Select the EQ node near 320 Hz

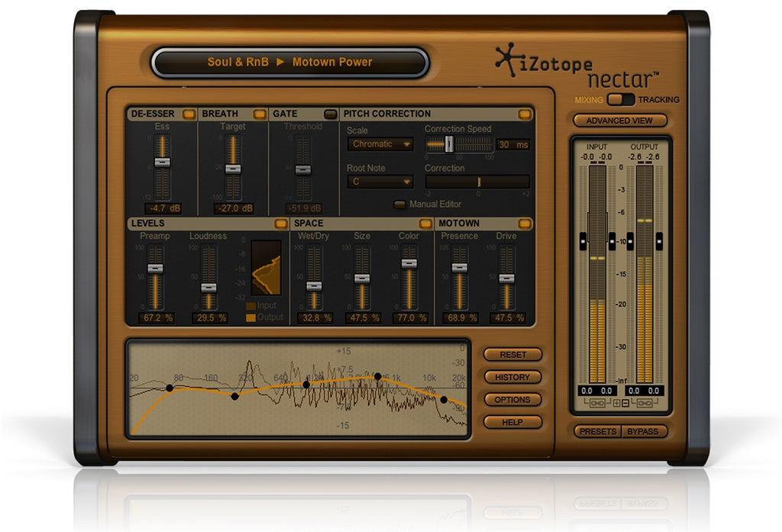tap(234, 396)
